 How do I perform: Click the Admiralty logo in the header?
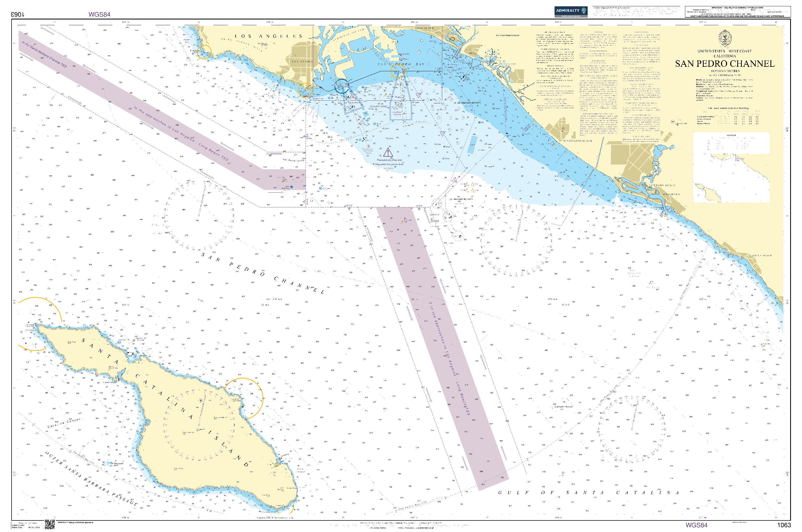[x=571, y=12]
